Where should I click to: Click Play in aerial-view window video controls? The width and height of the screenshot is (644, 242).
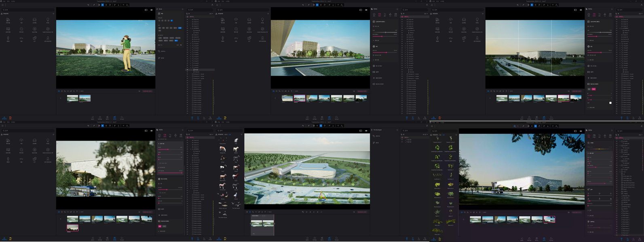coord(314,212)
